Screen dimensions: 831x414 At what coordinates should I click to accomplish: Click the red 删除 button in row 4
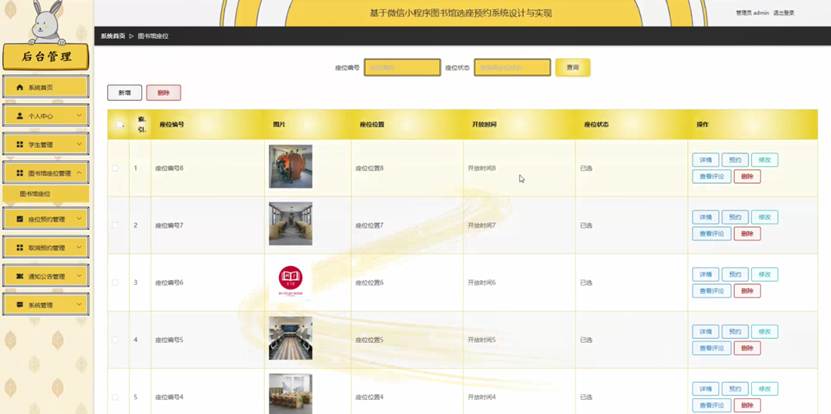pos(747,348)
